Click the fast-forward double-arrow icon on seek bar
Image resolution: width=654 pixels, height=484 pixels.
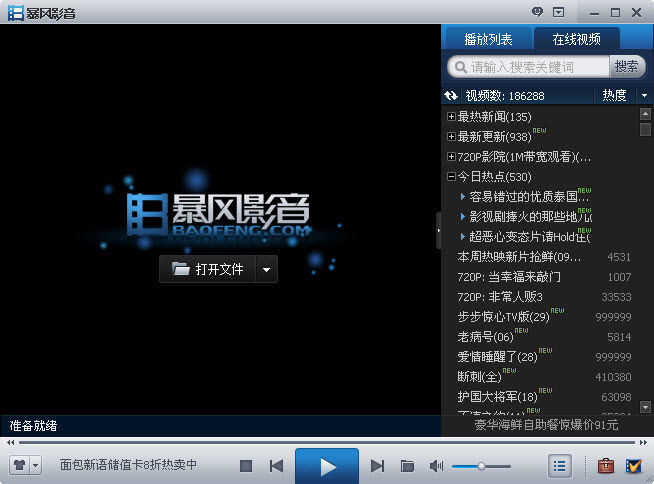click(643, 442)
